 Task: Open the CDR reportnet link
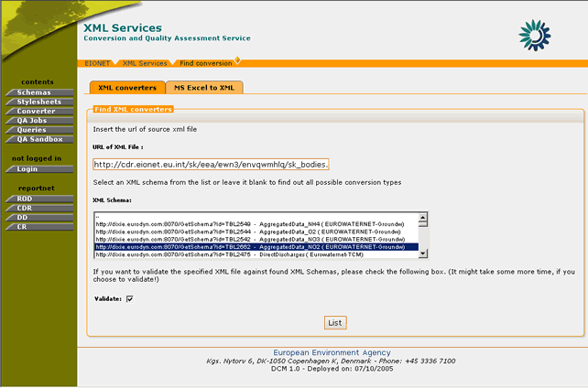click(39, 209)
